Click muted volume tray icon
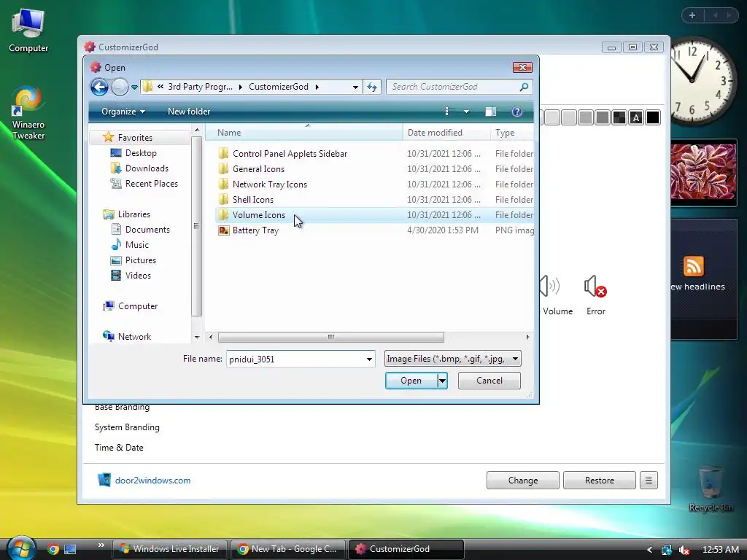 pyautogui.click(x=684, y=550)
